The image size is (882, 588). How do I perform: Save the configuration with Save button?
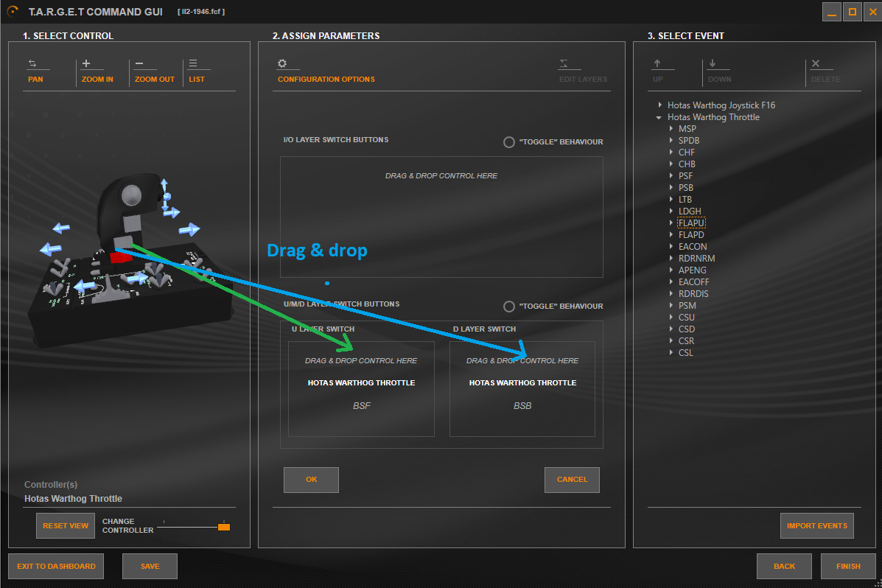pyautogui.click(x=150, y=567)
